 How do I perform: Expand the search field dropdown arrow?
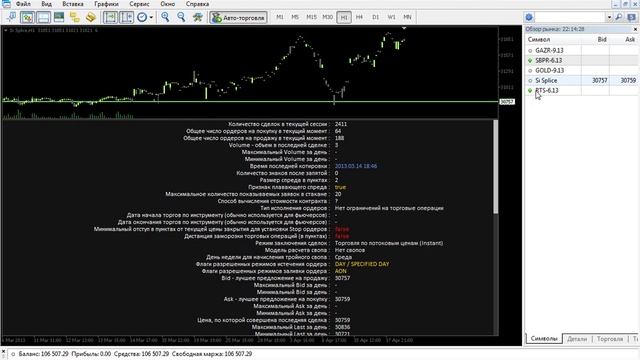[x=609, y=18]
